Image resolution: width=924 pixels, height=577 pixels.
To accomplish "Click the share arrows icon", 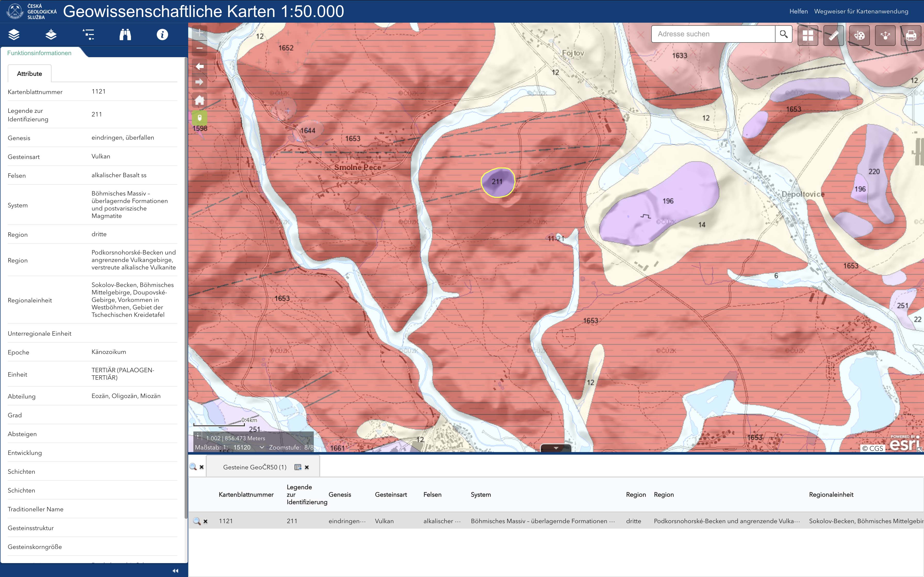I will click(885, 36).
